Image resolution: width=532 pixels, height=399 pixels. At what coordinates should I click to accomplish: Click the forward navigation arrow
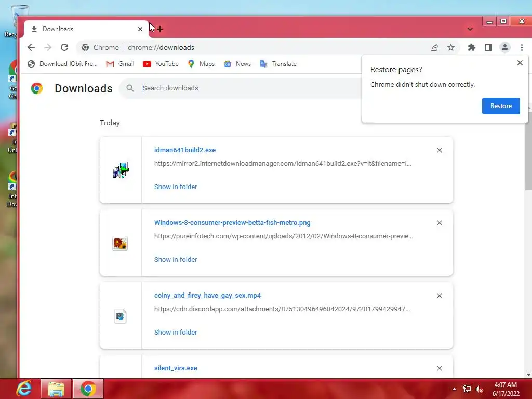[x=48, y=47]
